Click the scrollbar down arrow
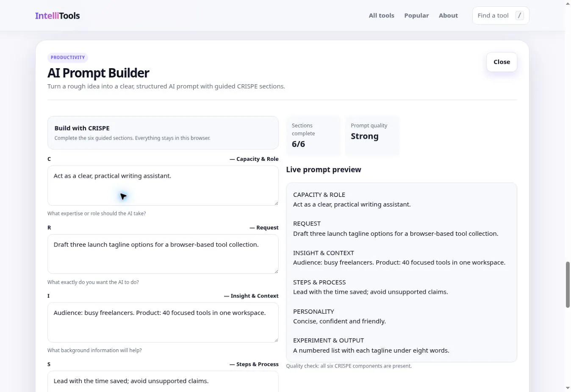Screen dimensions: 571x392 click(568, 388)
